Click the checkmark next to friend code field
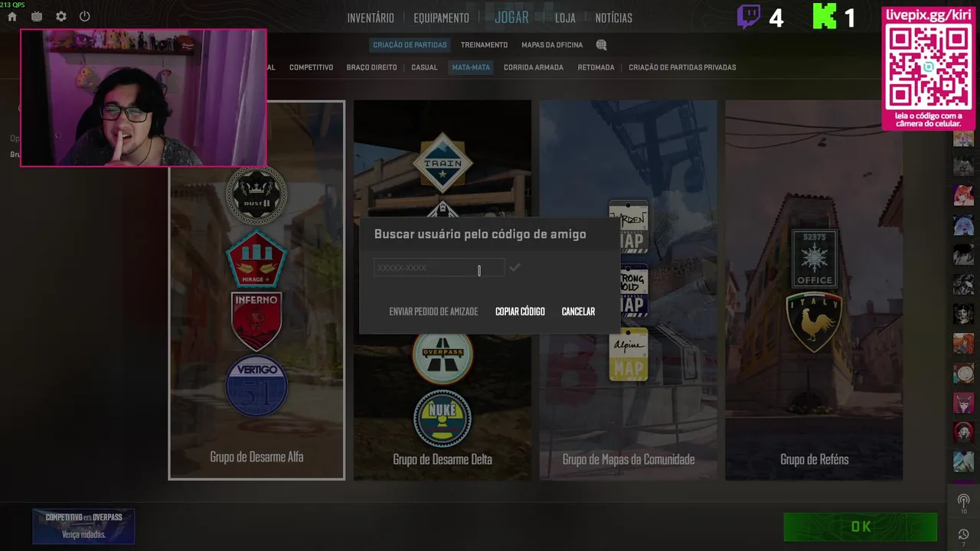Viewport: 980px width, 551px height. (514, 268)
